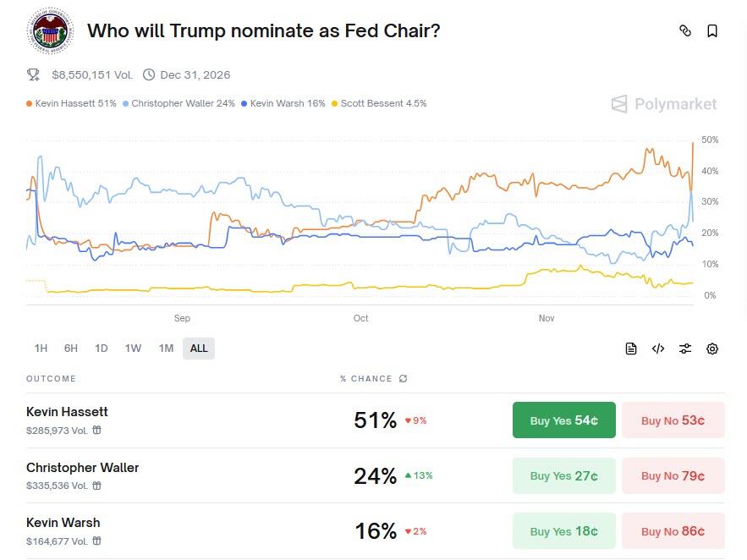Open chart settings gear icon
The image size is (747, 560).
pyautogui.click(x=712, y=349)
